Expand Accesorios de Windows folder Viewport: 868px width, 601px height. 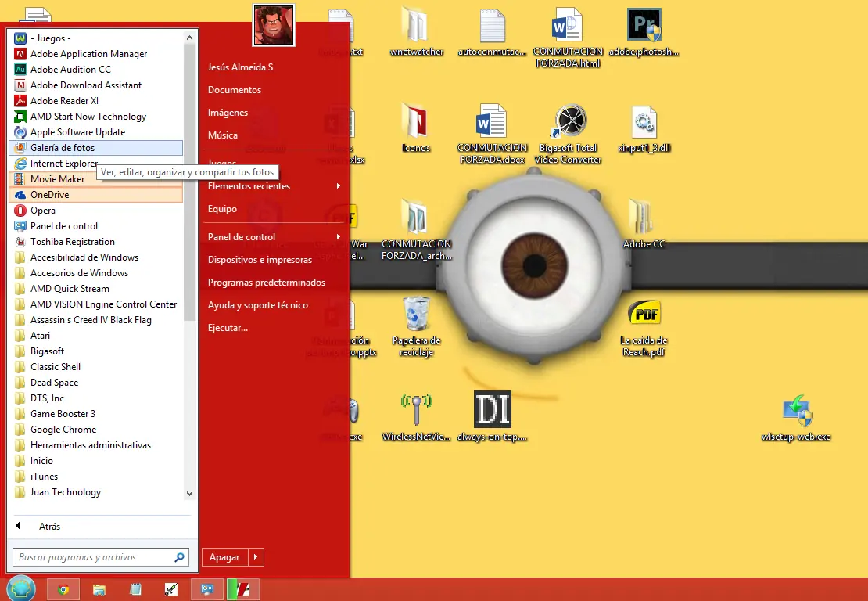[95, 273]
